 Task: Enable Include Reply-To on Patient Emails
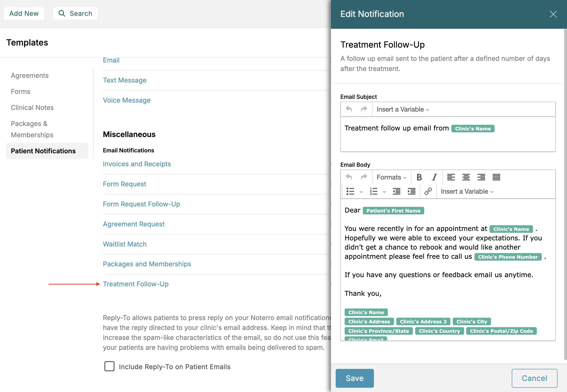109,366
